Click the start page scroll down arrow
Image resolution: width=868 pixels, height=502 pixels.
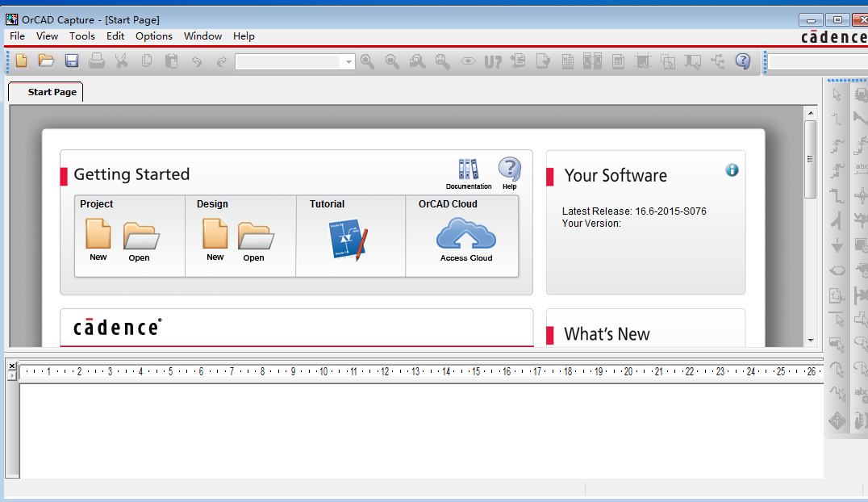811,341
